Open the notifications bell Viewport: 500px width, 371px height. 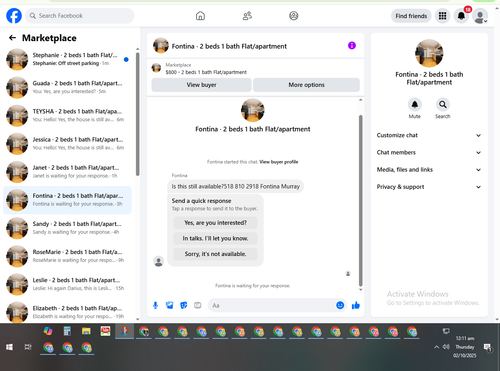point(461,16)
